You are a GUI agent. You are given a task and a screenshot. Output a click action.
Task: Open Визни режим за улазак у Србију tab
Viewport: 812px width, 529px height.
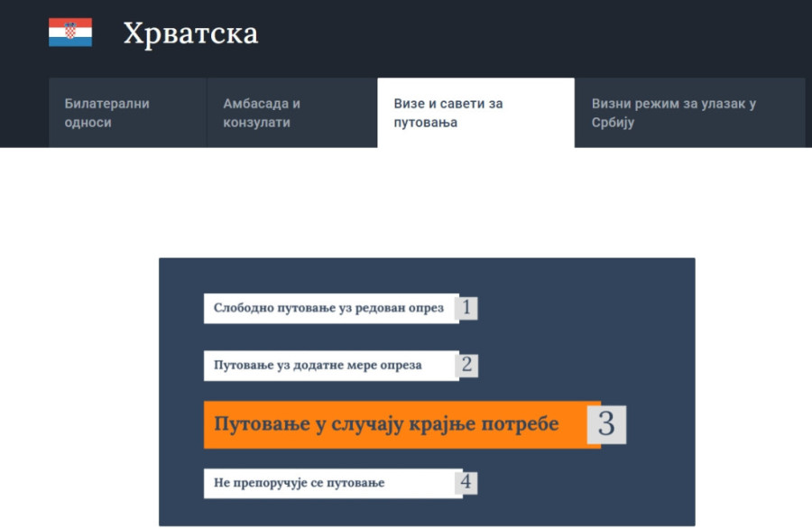[x=689, y=113]
